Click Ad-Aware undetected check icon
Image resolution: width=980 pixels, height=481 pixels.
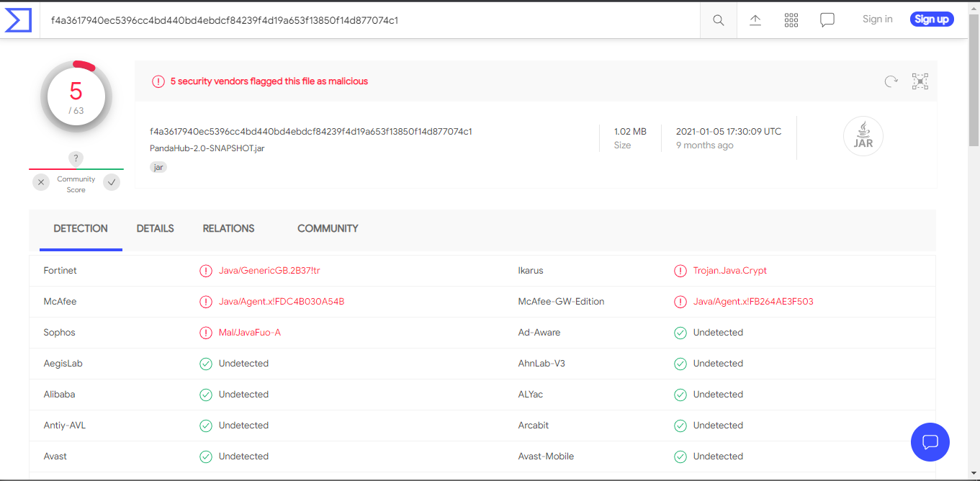click(x=680, y=333)
